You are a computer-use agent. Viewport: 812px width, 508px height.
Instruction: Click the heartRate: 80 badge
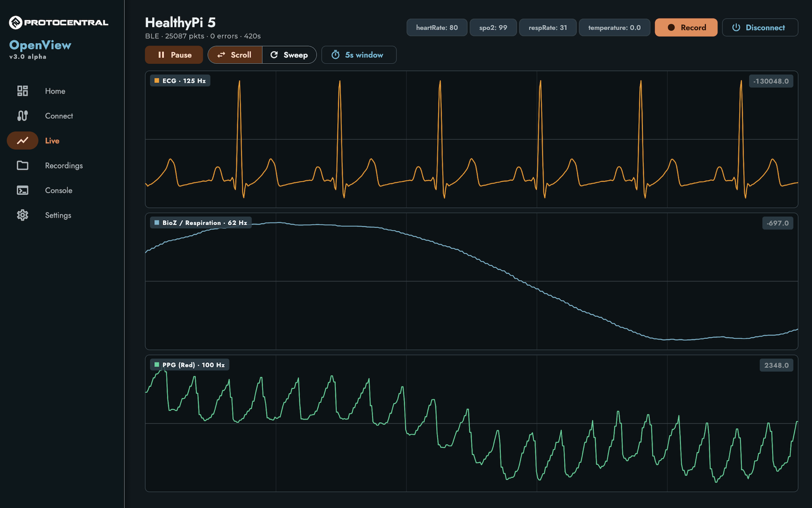tap(437, 27)
